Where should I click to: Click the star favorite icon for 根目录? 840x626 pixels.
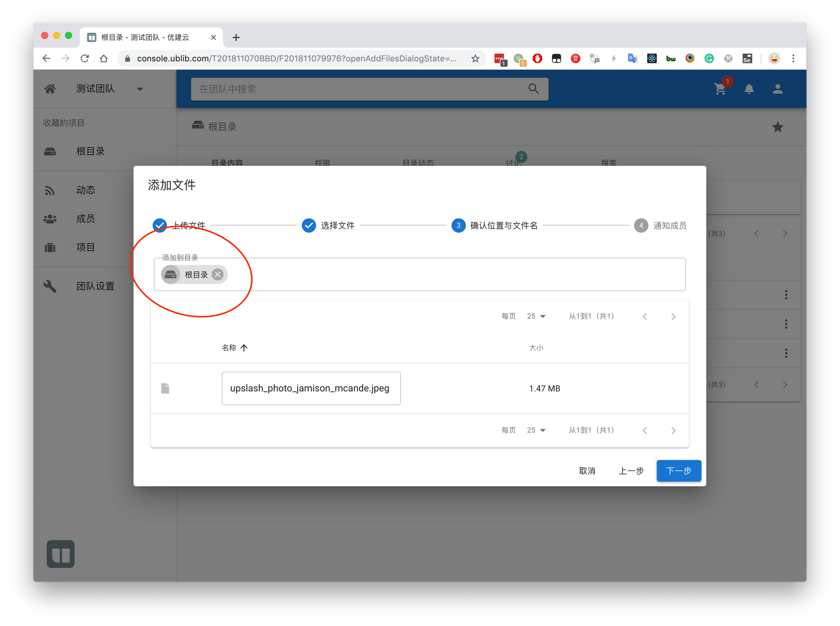(777, 127)
